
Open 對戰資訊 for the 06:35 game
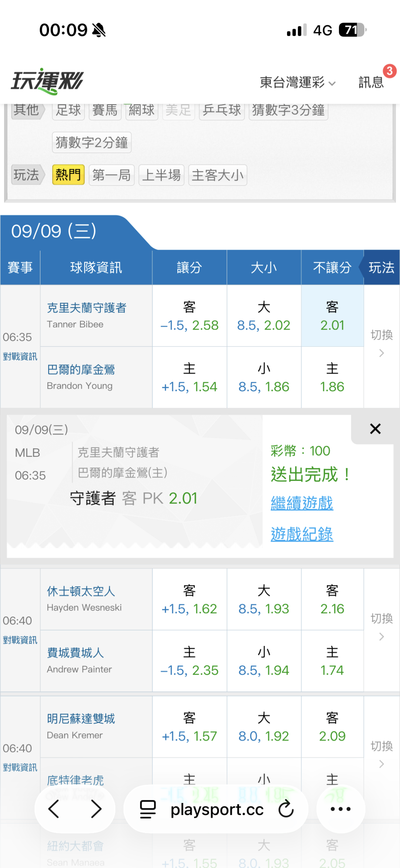pos(20,356)
